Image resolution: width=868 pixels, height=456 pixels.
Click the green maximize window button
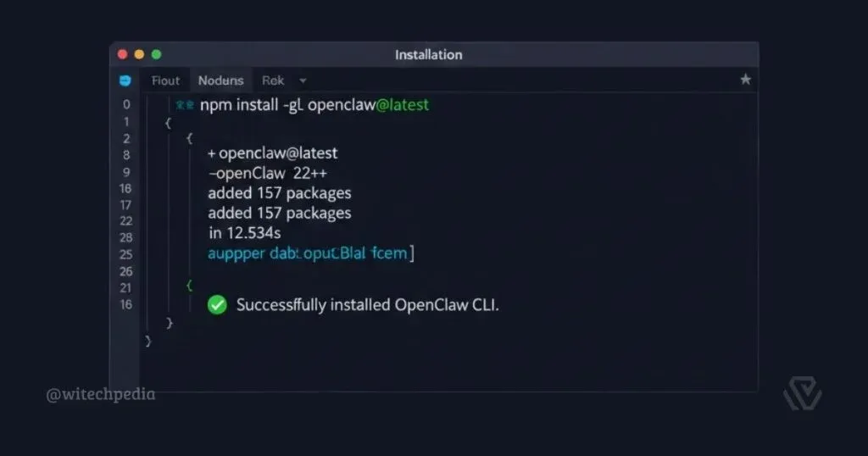pyautogui.click(x=156, y=54)
